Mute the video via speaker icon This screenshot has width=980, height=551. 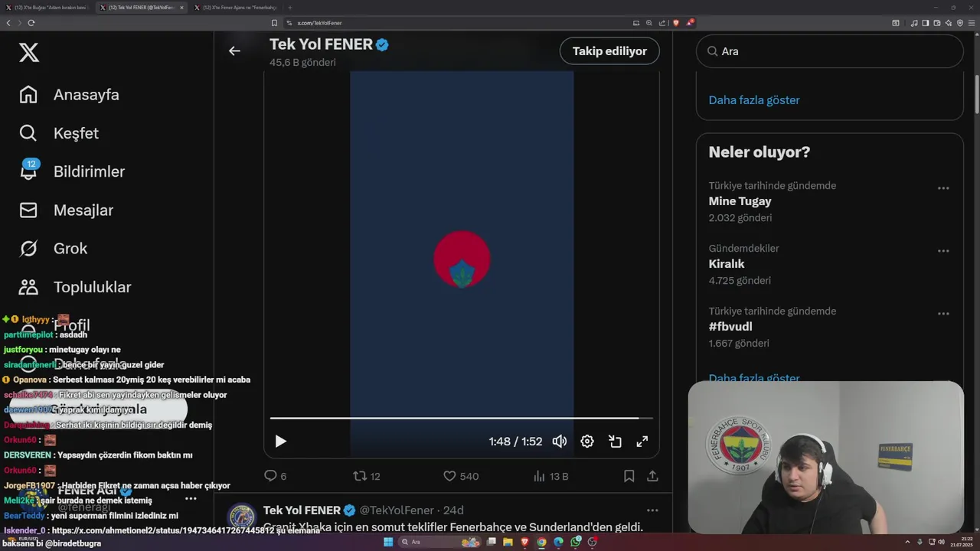pos(560,442)
